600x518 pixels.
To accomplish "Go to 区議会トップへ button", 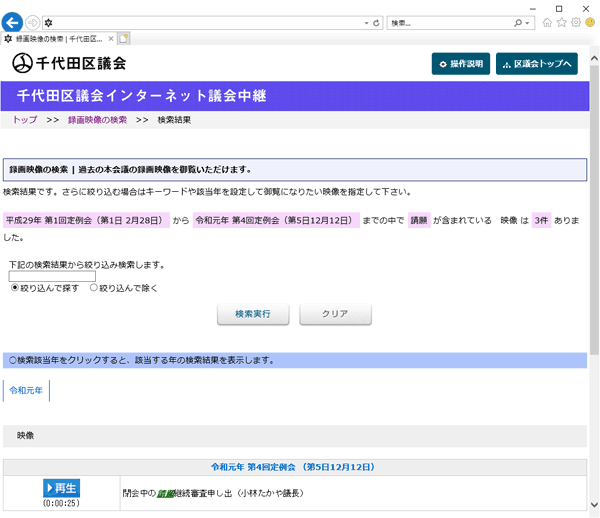I will point(536,64).
